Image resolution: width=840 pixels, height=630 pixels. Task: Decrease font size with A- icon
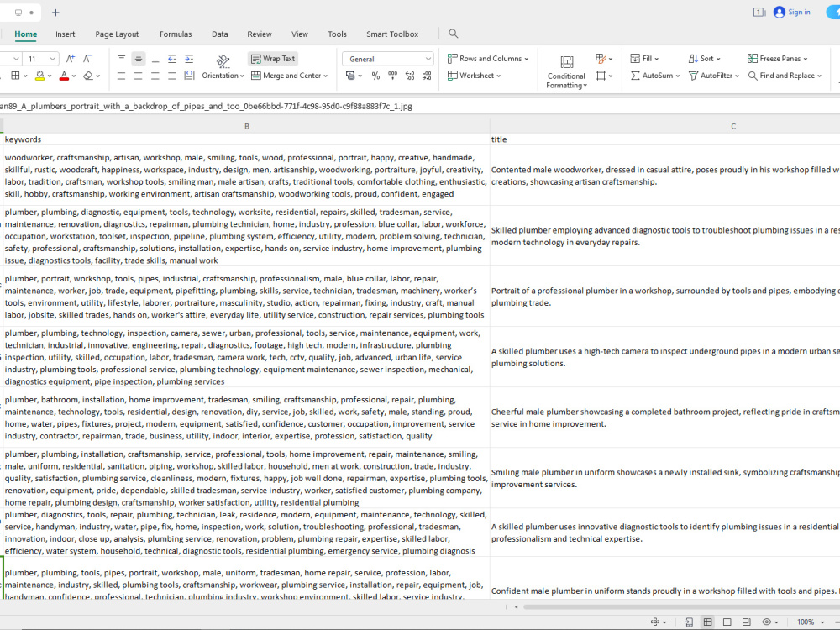(x=87, y=59)
